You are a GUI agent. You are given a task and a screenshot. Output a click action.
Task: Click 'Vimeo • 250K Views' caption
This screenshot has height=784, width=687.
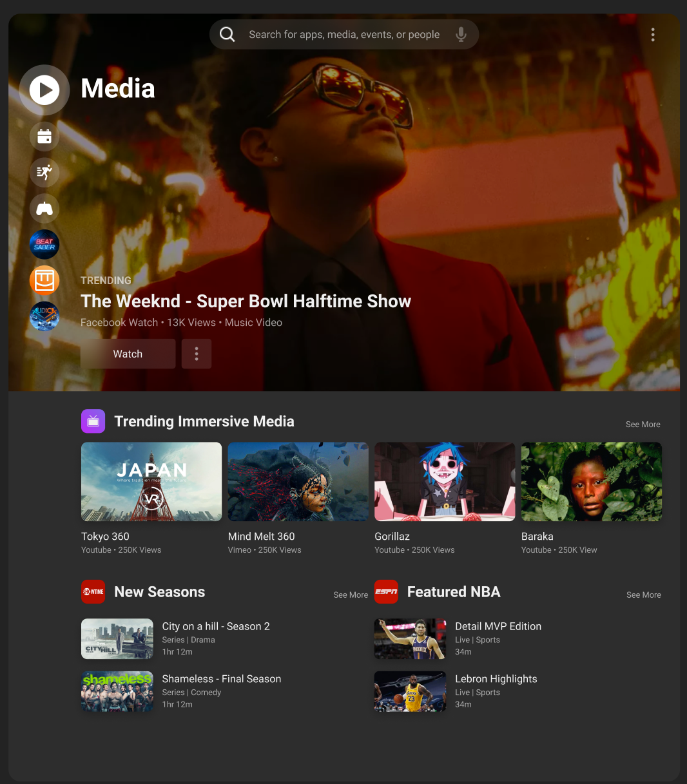point(264,550)
